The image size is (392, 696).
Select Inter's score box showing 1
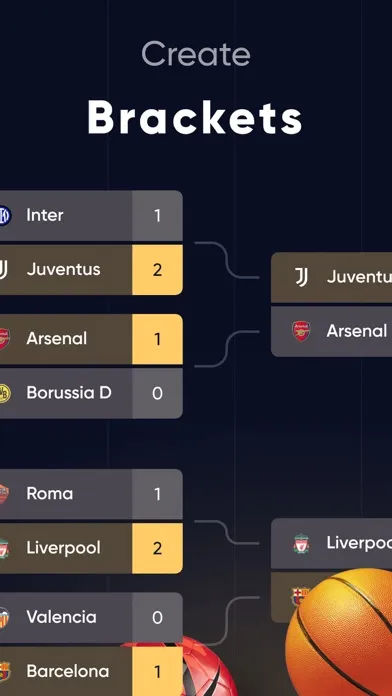pos(157,216)
